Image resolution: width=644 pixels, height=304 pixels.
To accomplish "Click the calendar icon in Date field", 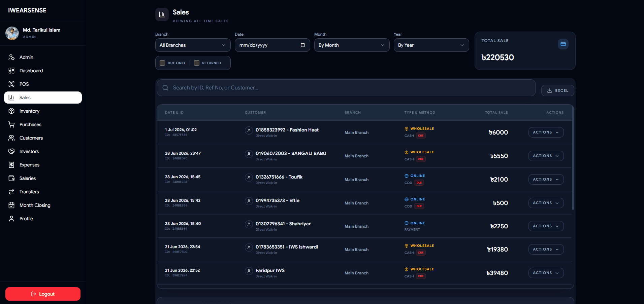I will coord(303,45).
